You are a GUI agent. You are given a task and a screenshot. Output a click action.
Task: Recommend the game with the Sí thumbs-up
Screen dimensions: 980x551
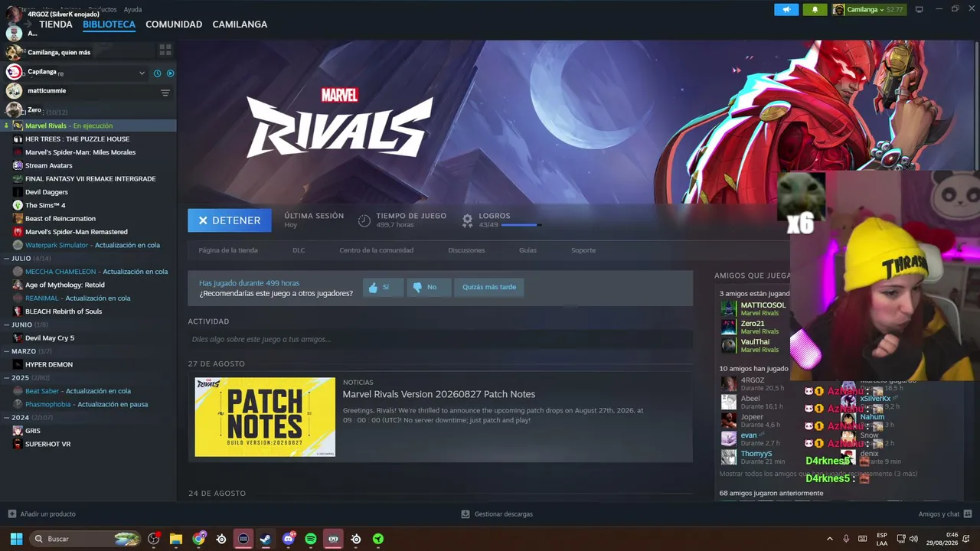[383, 287]
